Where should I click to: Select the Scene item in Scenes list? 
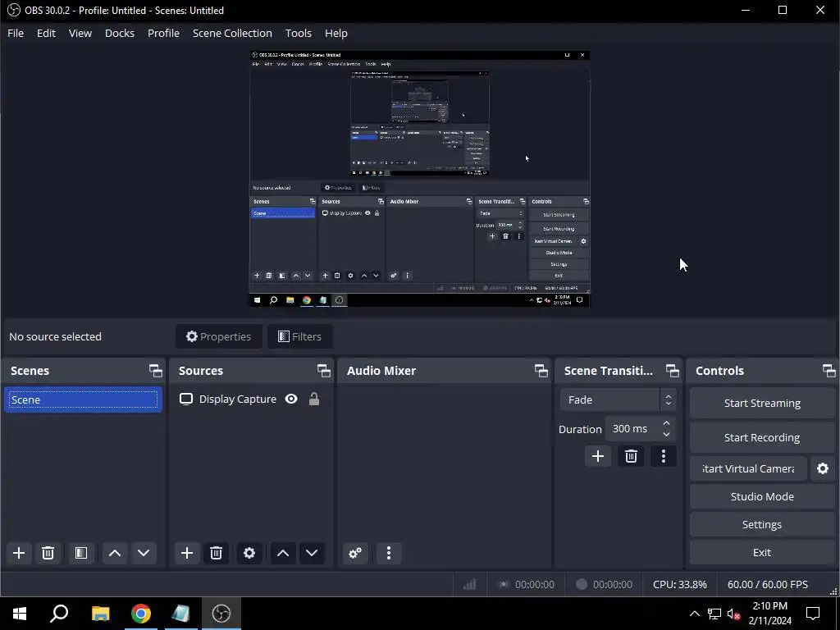click(x=83, y=399)
